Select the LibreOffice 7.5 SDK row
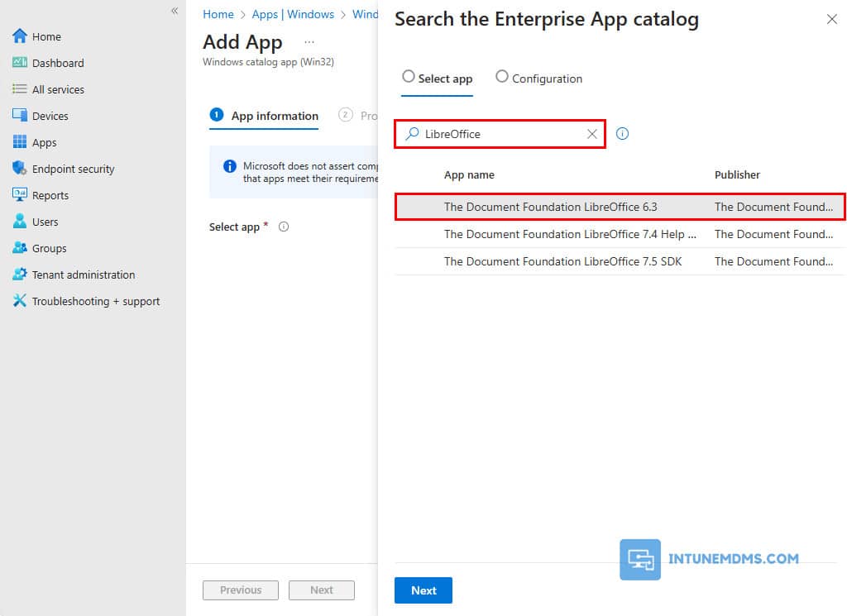Viewport: 847px width, 616px height. click(x=620, y=261)
